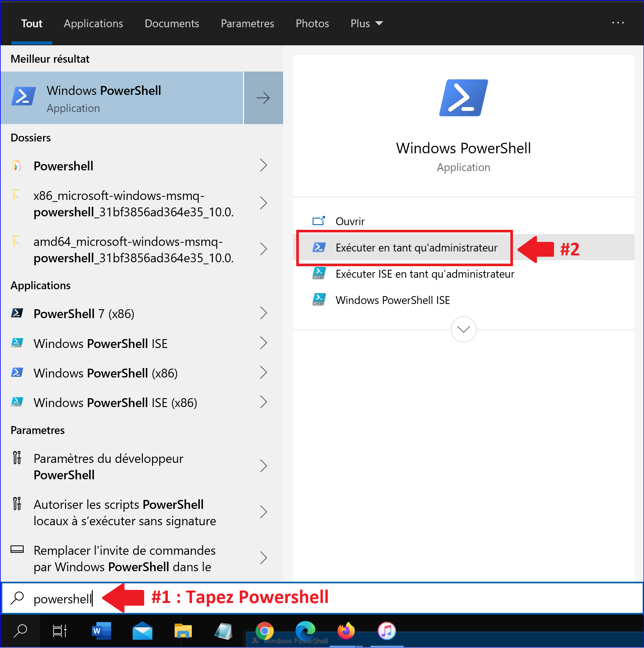Expand the PowerShell 7 (x86) chevron
Screen dimensions: 644x648
264,313
